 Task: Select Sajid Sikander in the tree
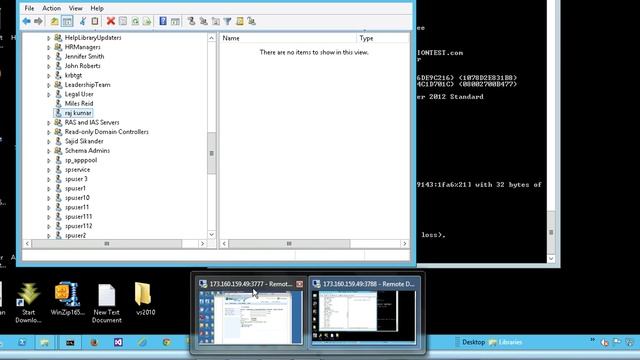point(84,141)
